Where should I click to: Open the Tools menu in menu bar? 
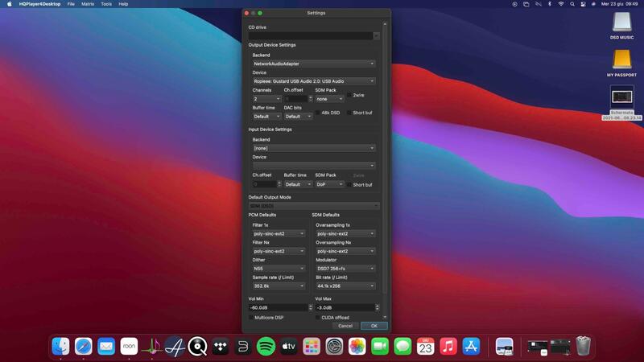106,4
